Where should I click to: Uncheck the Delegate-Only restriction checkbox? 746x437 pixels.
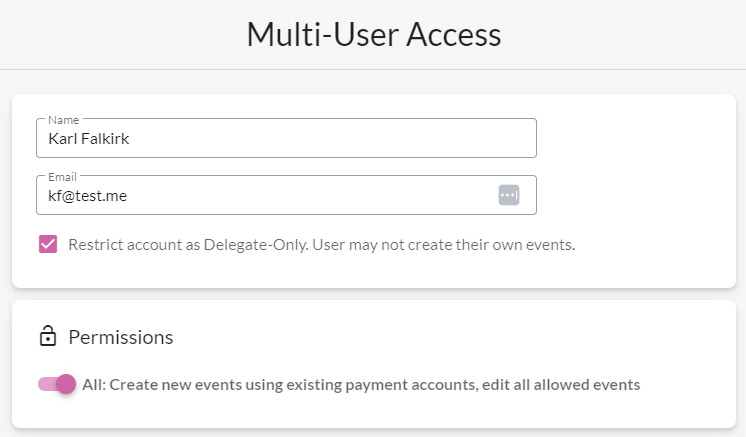coord(48,244)
